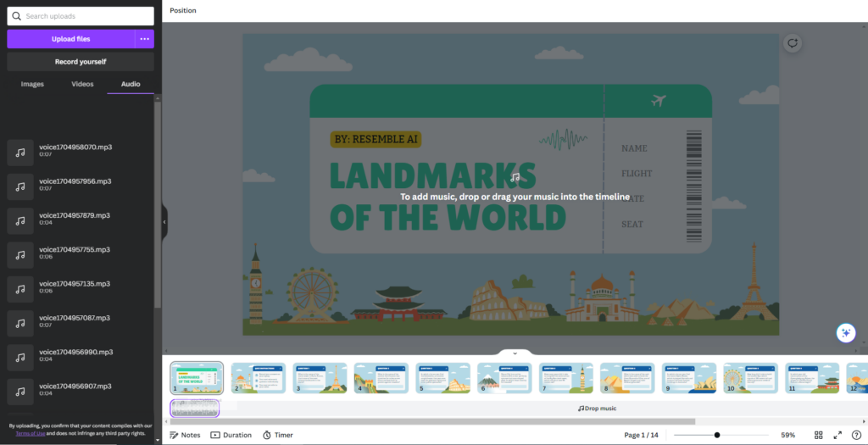Select the file name voice1704957135.mp3
The width and height of the screenshot is (868, 445).
click(x=75, y=284)
